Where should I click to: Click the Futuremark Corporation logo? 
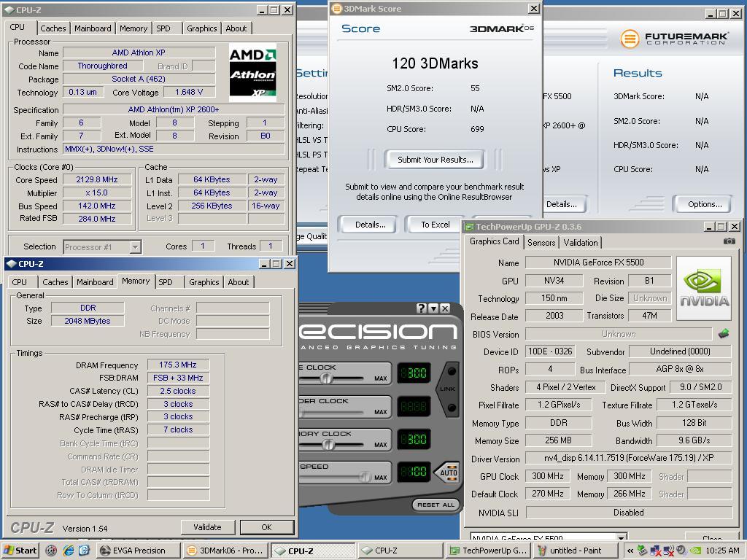point(674,39)
